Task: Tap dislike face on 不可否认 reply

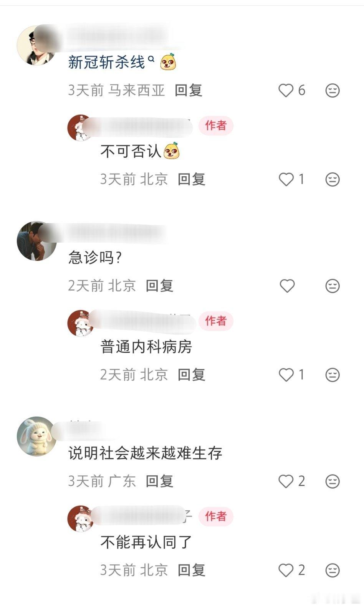Action: (x=332, y=179)
